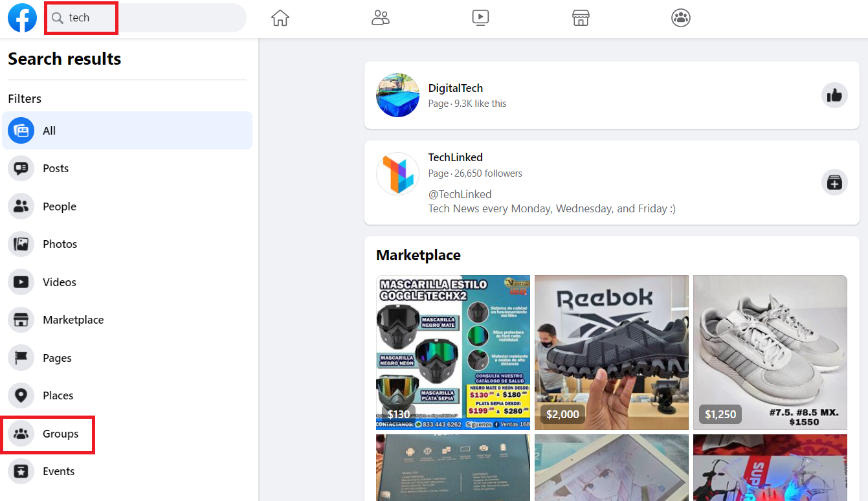Open the Home feed icon

pos(280,18)
